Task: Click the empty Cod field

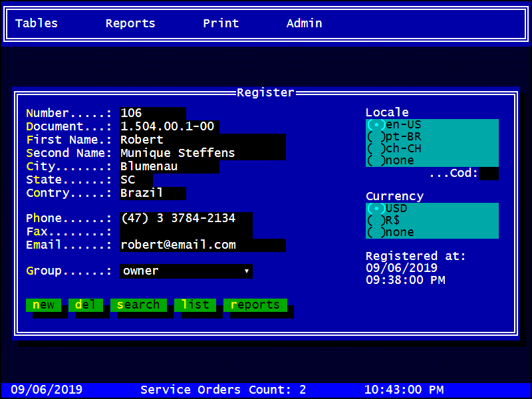Action: tap(489, 174)
